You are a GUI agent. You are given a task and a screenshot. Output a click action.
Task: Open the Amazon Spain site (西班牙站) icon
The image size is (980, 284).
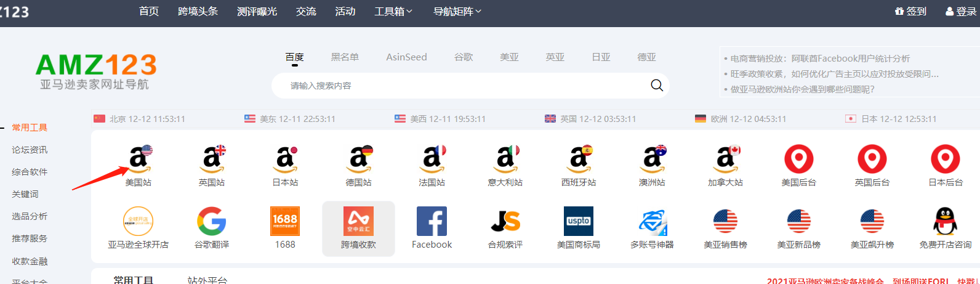coord(579,159)
